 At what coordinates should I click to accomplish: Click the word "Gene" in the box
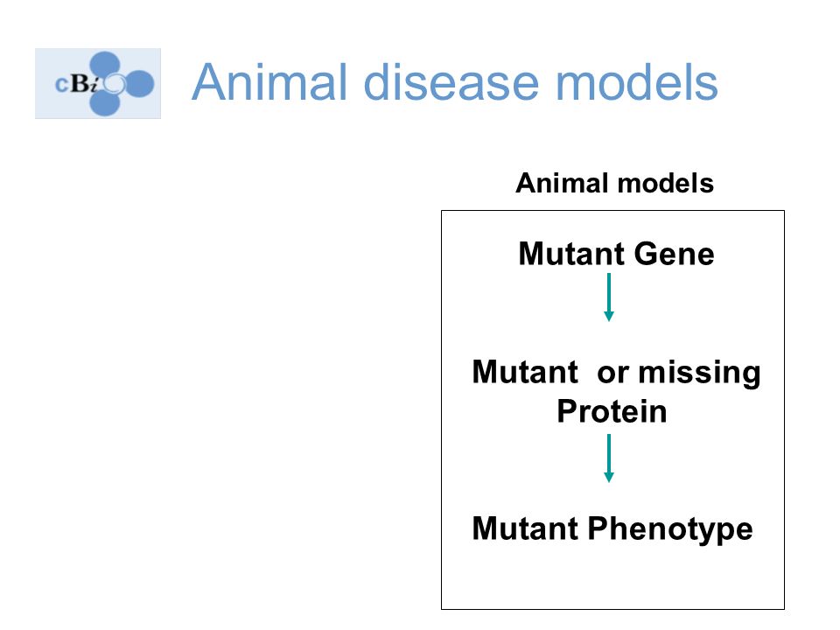(x=674, y=254)
